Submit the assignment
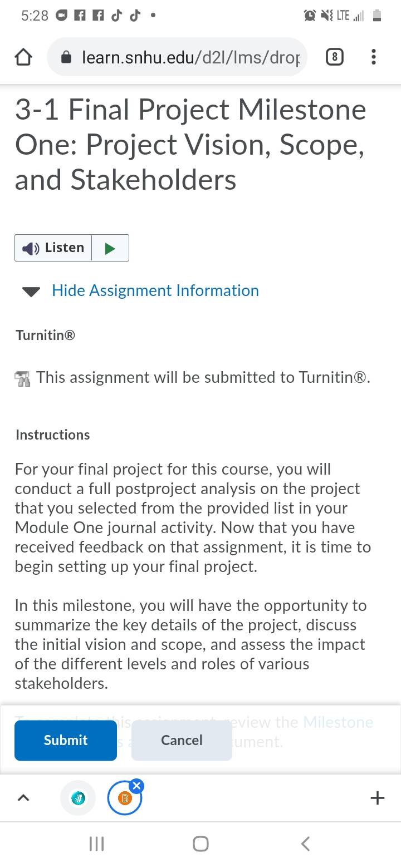Image resolution: width=401 pixels, height=868 pixels. [66, 740]
